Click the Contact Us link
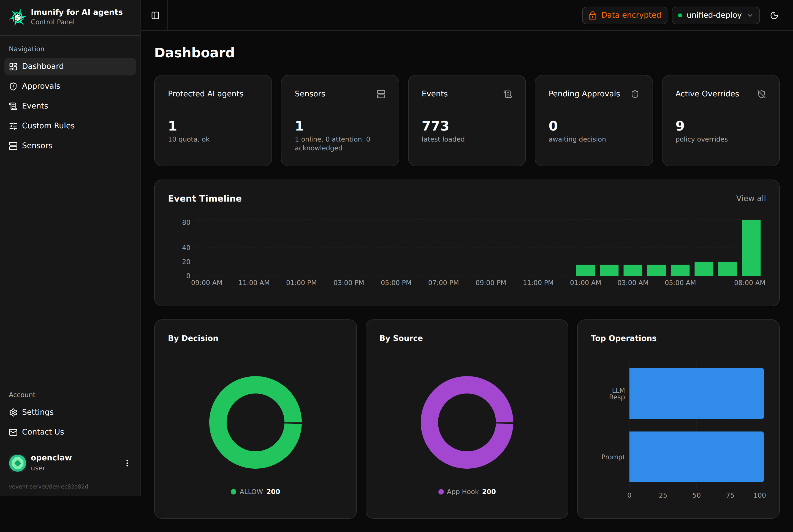 point(70,432)
